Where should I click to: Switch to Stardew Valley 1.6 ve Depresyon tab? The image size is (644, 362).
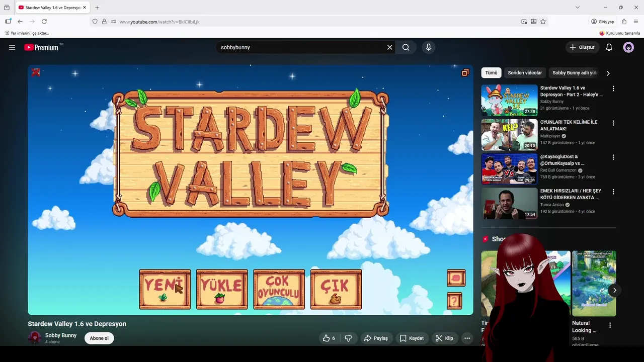pyautogui.click(x=52, y=8)
